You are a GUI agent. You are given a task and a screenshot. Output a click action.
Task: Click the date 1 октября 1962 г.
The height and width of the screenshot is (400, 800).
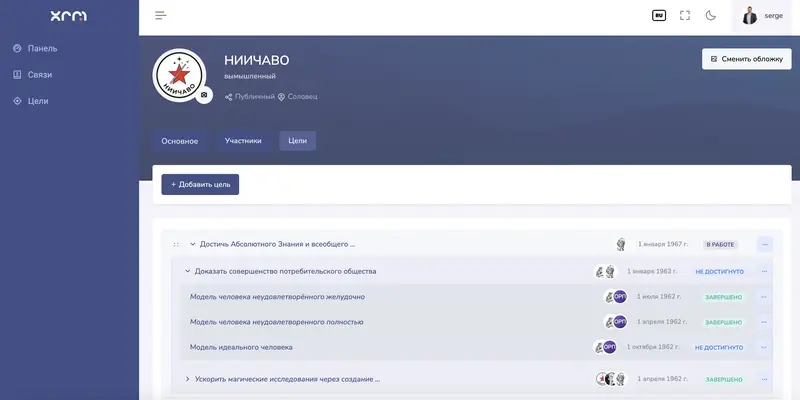(x=653, y=347)
